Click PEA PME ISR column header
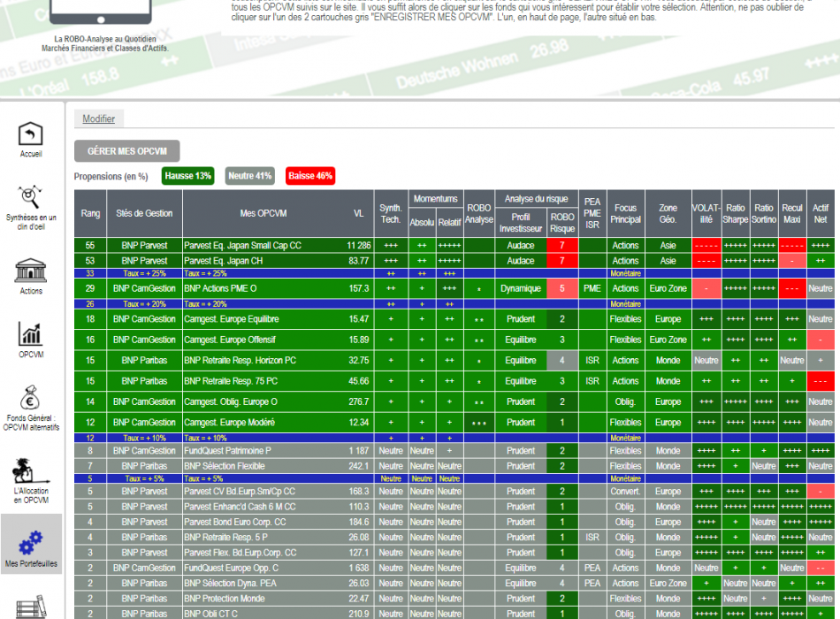This screenshot has width=840, height=619. click(x=592, y=213)
